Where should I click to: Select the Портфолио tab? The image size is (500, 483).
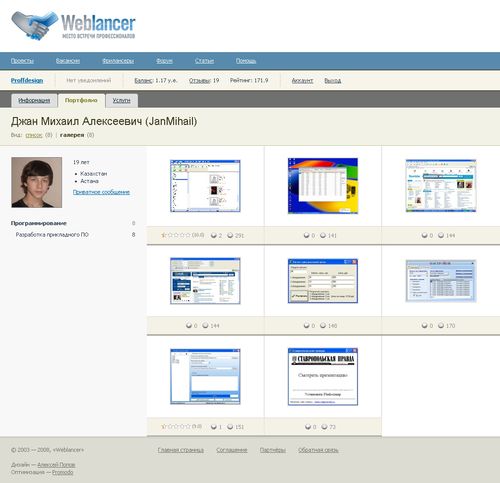coord(81,100)
